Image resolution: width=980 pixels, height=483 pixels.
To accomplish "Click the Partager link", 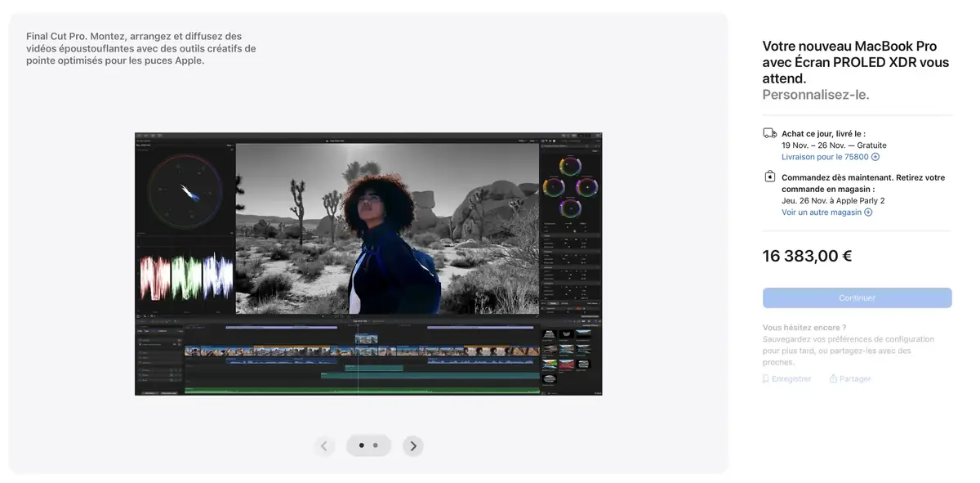I will pos(850,379).
